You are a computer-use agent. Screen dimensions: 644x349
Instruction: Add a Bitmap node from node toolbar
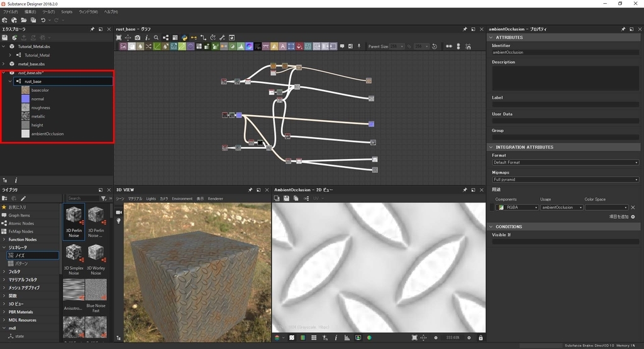click(123, 47)
